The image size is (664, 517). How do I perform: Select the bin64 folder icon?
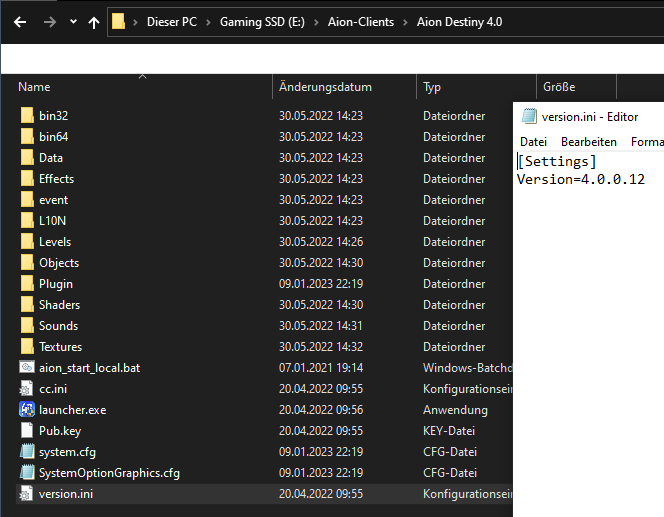pos(27,136)
